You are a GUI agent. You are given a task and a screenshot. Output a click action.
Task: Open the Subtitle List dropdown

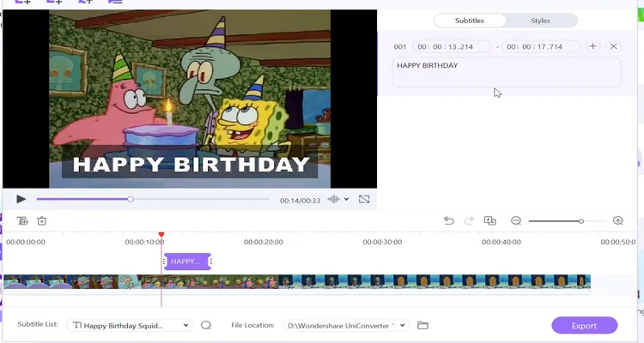point(130,326)
